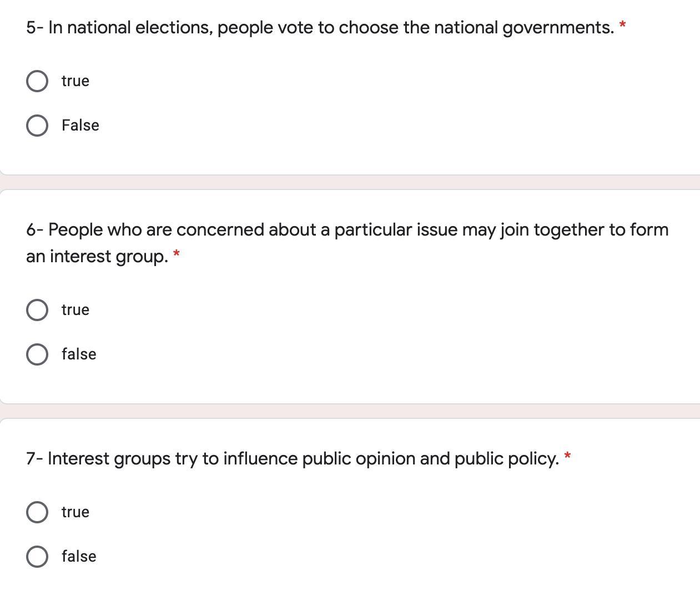Select the False radio button for question 5
The image size is (700, 600).
(x=37, y=126)
